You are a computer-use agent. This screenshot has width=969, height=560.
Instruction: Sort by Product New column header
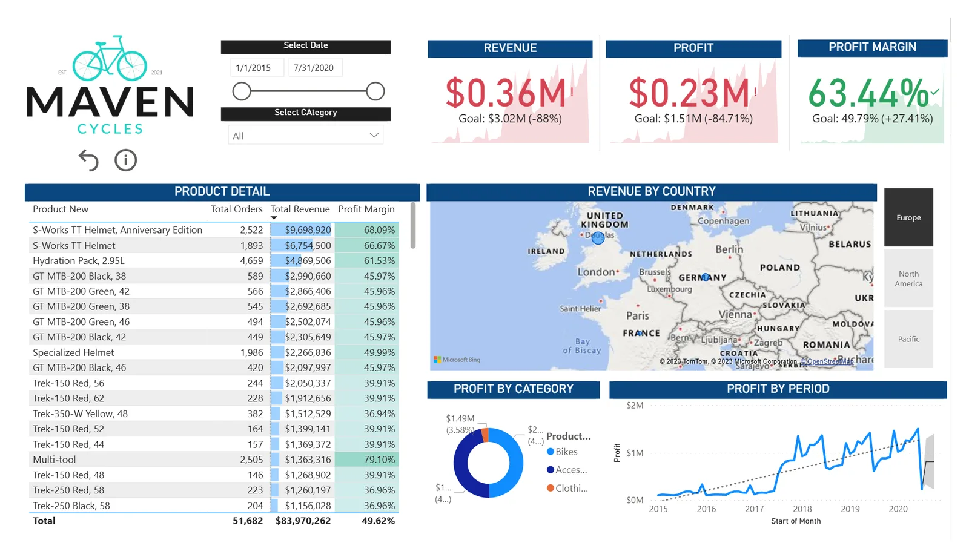point(61,209)
